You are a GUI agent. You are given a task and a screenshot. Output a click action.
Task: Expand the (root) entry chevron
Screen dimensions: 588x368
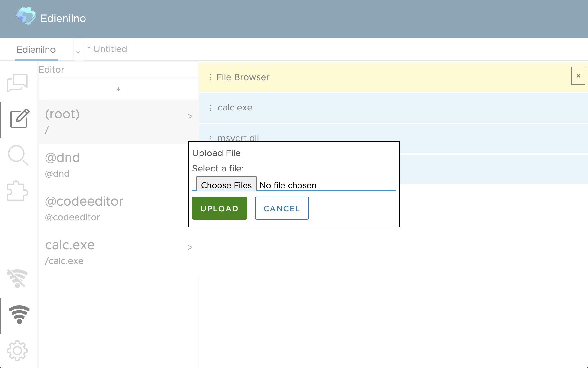[x=190, y=116]
